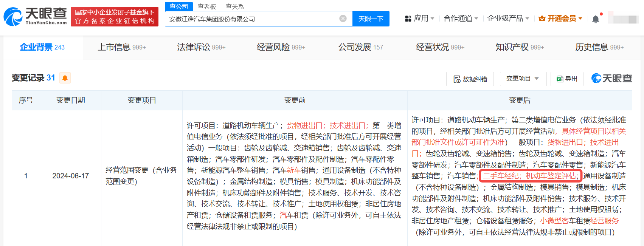
Task: Click highlighted text 二手车经纪；机动车鉴定评估
Action: [530, 176]
